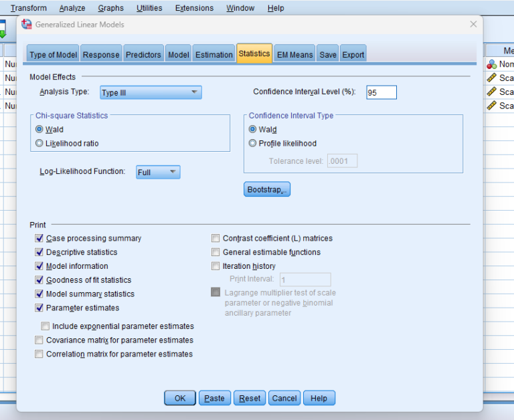Switch to the Export tab
The height and width of the screenshot is (420, 514).
pyautogui.click(x=353, y=54)
